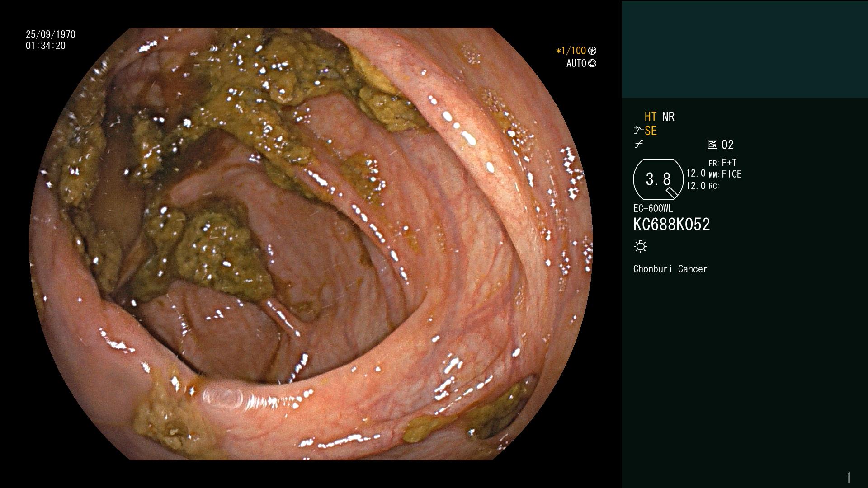868x488 pixels.
Task: Click the AUTO exposure text
Action: coord(576,63)
